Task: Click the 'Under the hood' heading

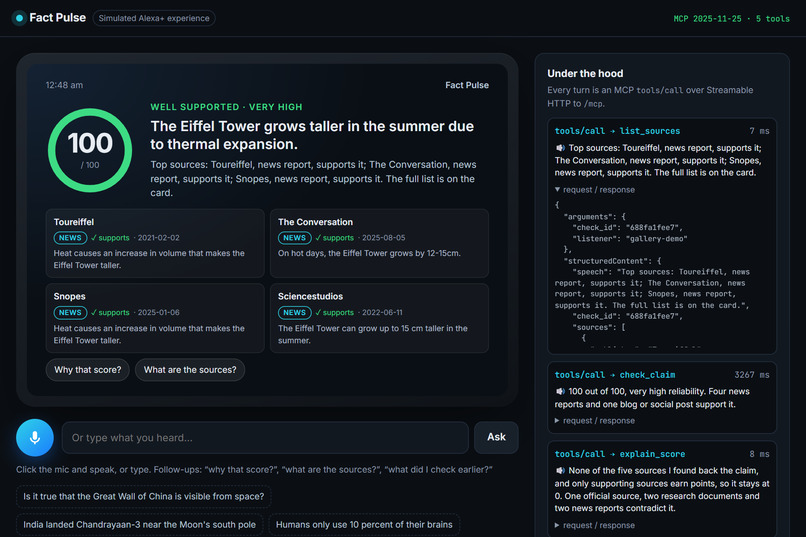Action: tap(585, 73)
